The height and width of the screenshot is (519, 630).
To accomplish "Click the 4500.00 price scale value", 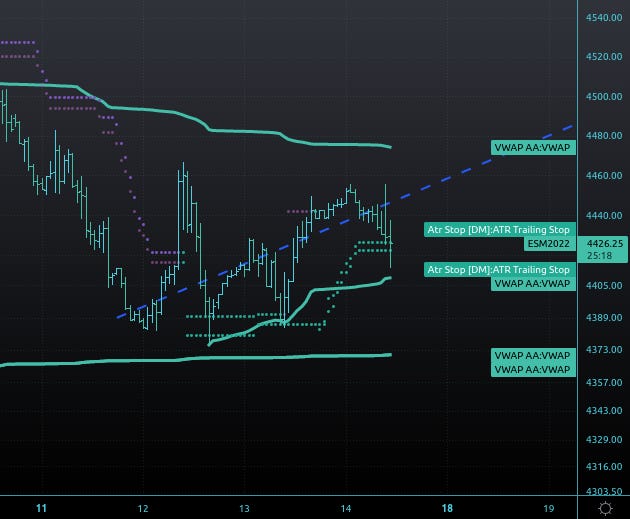I will 604,96.
